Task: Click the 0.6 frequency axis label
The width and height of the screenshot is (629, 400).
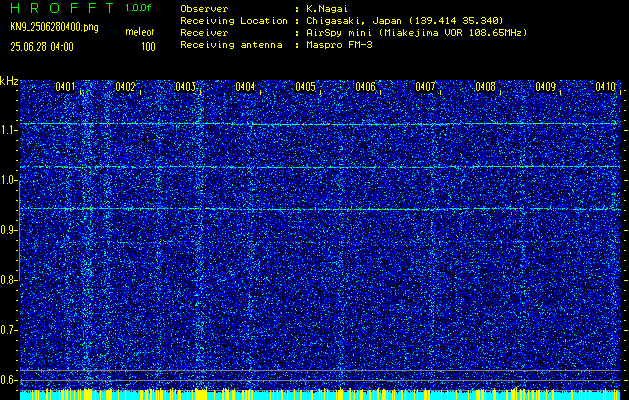Action: 7,380
